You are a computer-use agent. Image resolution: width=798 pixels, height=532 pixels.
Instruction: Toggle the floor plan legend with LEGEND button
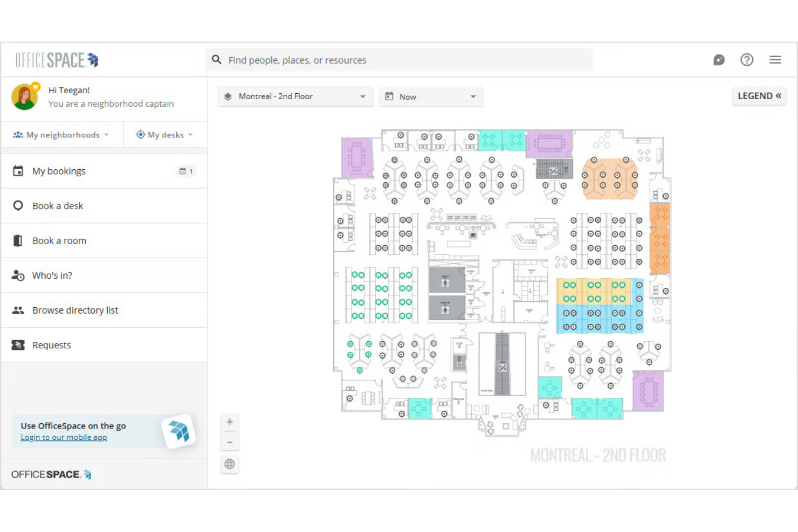(x=759, y=95)
